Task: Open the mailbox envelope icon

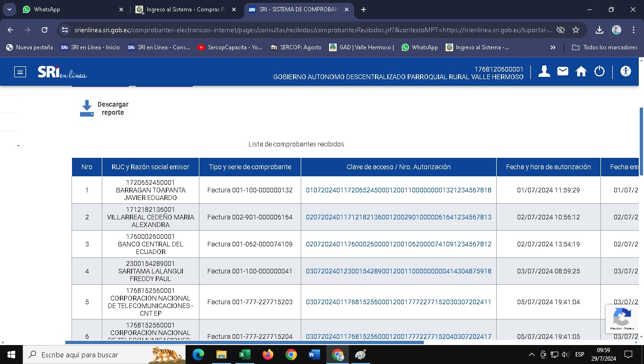Action: click(x=563, y=72)
